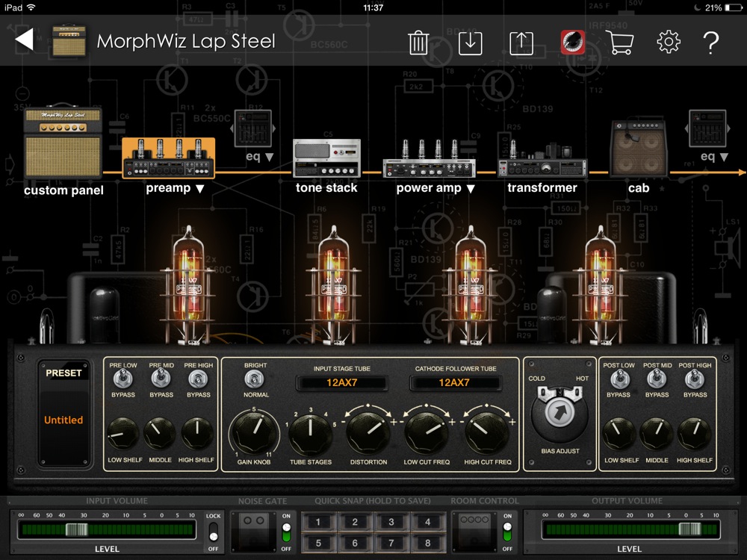
Task: Select quick snap slot 4
Action: click(427, 522)
